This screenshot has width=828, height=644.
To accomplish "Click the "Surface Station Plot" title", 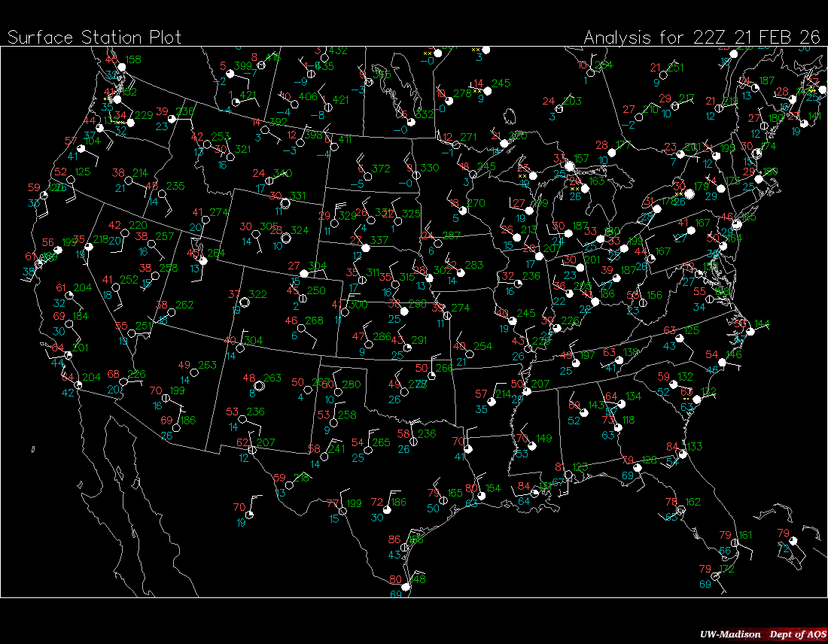I will (95, 38).
